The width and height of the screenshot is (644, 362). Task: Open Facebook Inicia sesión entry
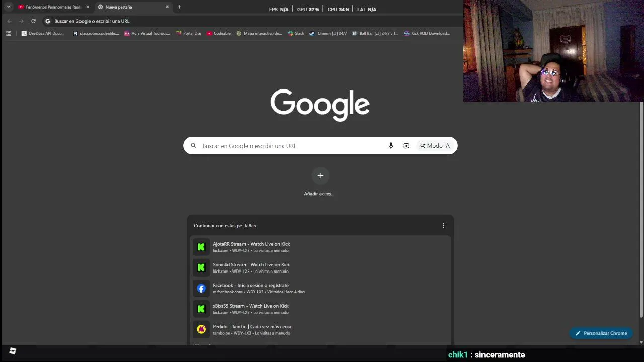point(320,288)
